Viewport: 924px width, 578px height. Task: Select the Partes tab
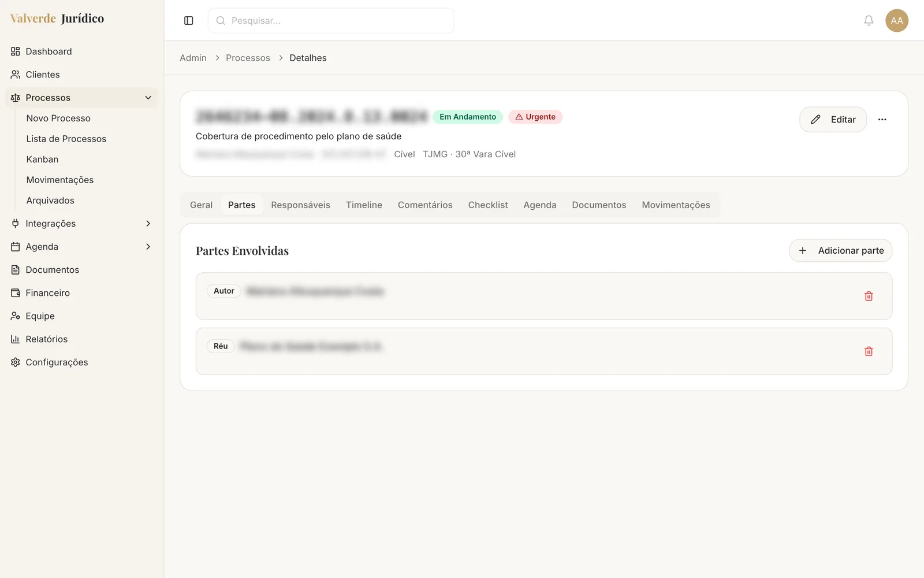point(241,205)
